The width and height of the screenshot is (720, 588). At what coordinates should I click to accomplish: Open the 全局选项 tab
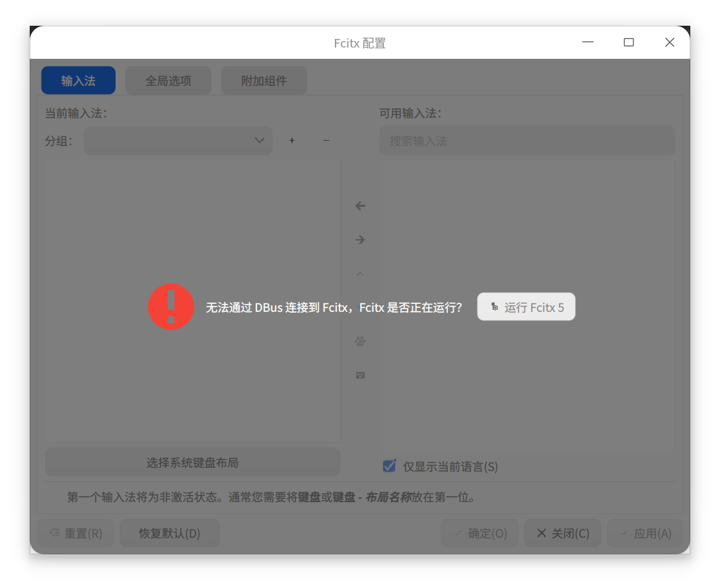(168, 81)
